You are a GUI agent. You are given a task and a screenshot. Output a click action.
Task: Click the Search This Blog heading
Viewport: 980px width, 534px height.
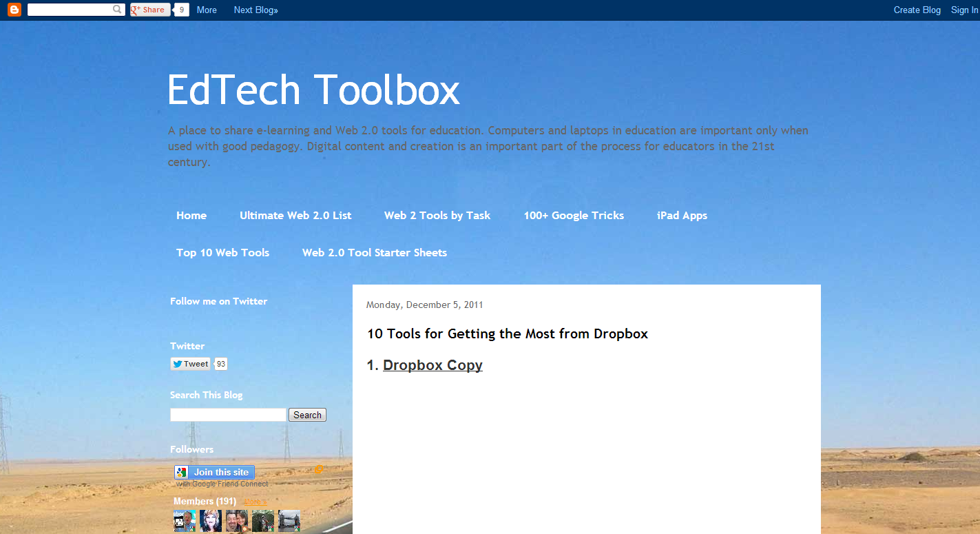pyautogui.click(x=207, y=395)
